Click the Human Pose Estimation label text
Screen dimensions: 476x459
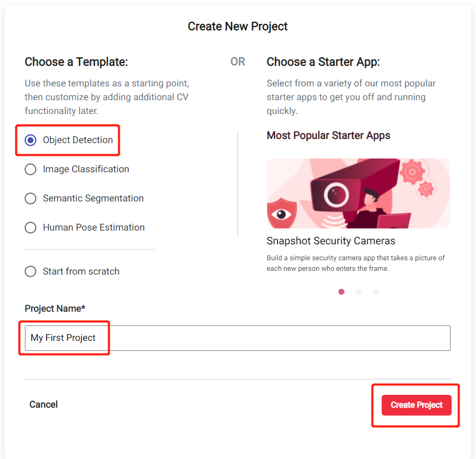93,227
